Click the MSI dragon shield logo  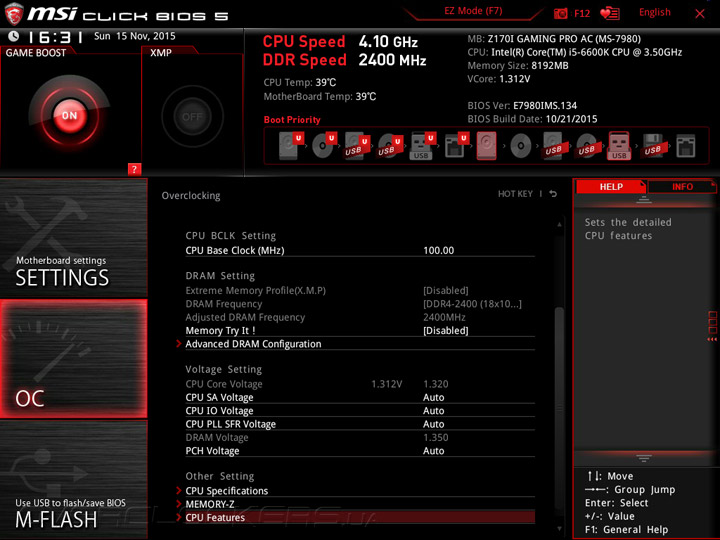14,14
